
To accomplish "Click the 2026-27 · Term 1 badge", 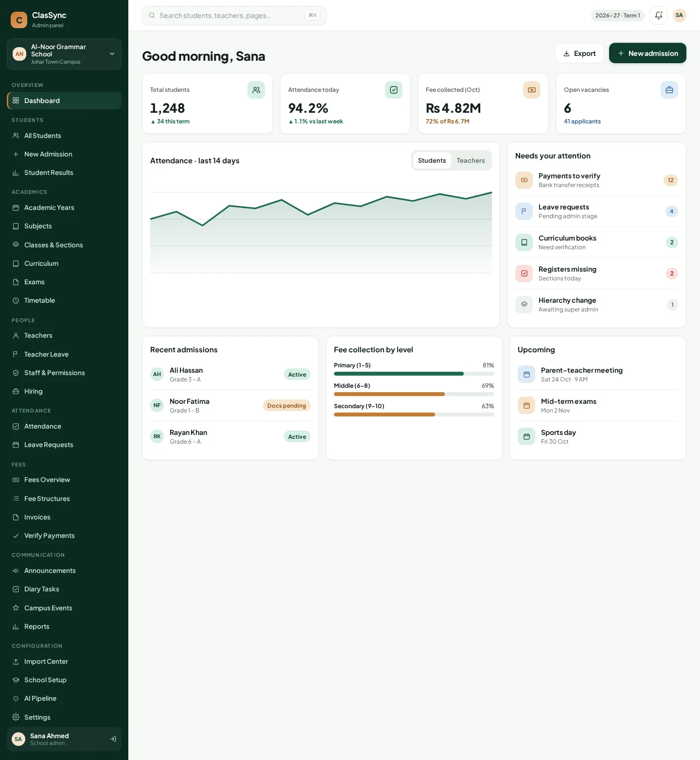I will click(x=617, y=16).
